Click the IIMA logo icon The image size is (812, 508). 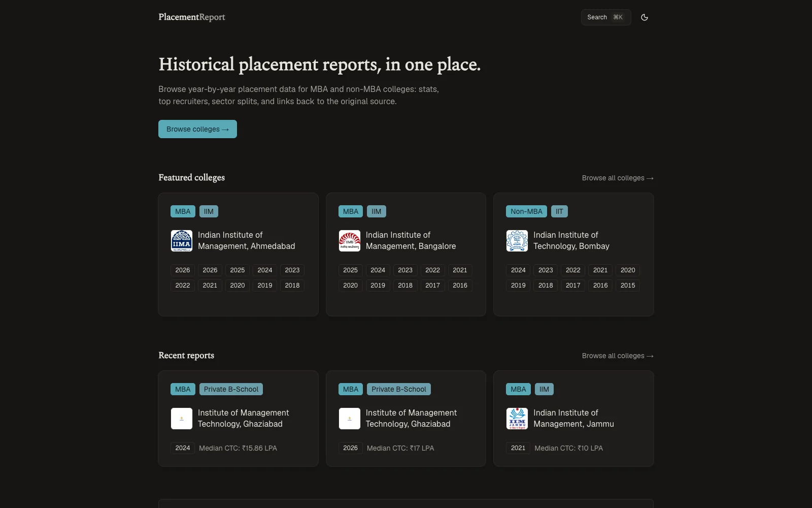(182, 241)
